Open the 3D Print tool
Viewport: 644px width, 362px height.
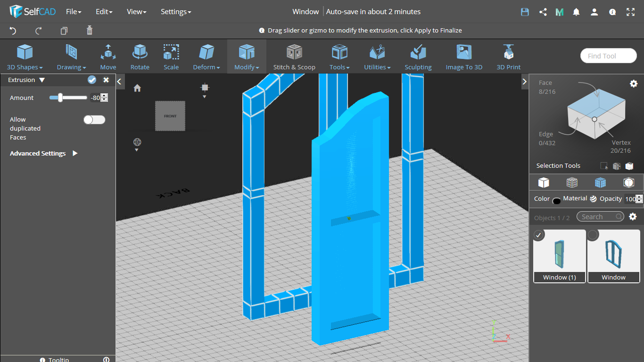(509, 57)
